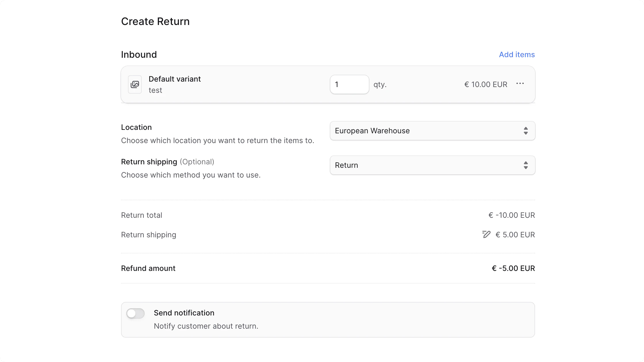Click the €5.00 EUR return shipping value

tap(515, 234)
